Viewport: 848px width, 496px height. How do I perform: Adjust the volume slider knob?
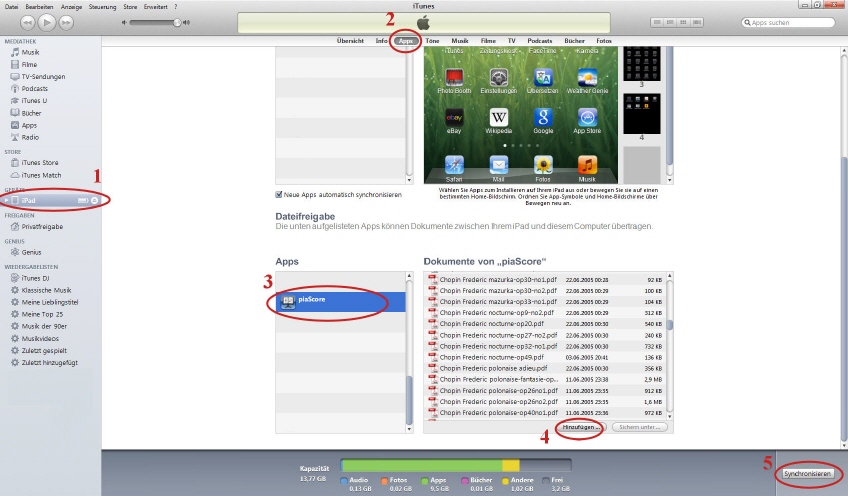click(x=177, y=22)
